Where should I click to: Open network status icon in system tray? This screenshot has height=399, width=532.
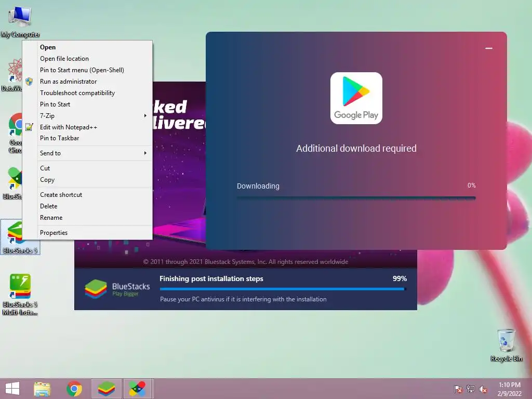pyautogui.click(x=470, y=389)
